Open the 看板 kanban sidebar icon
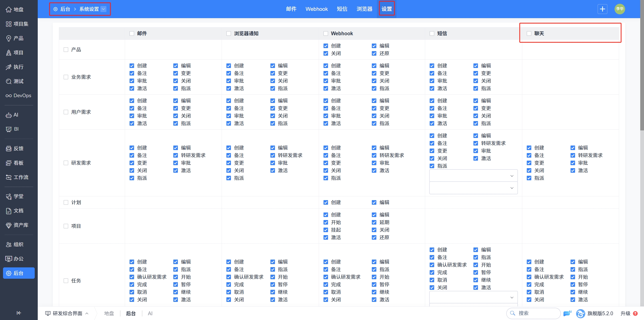 (x=9, y=163)
